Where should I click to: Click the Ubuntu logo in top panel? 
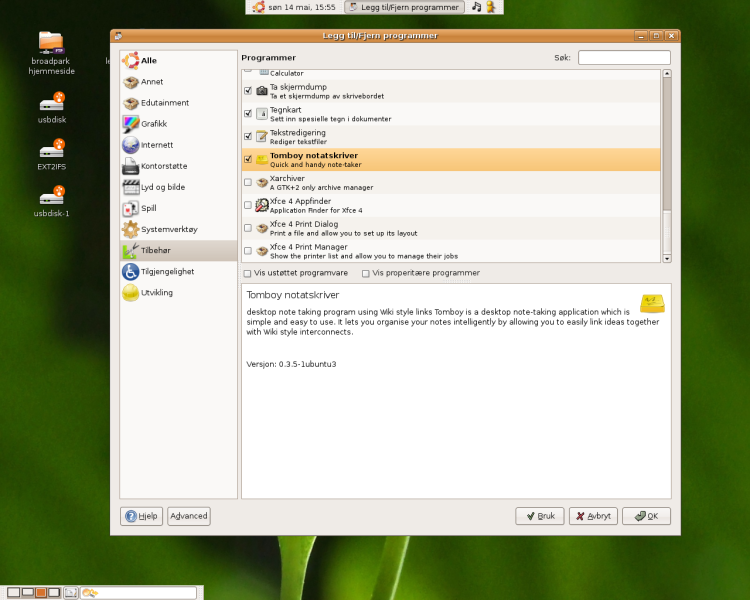[x=258, y=7]
